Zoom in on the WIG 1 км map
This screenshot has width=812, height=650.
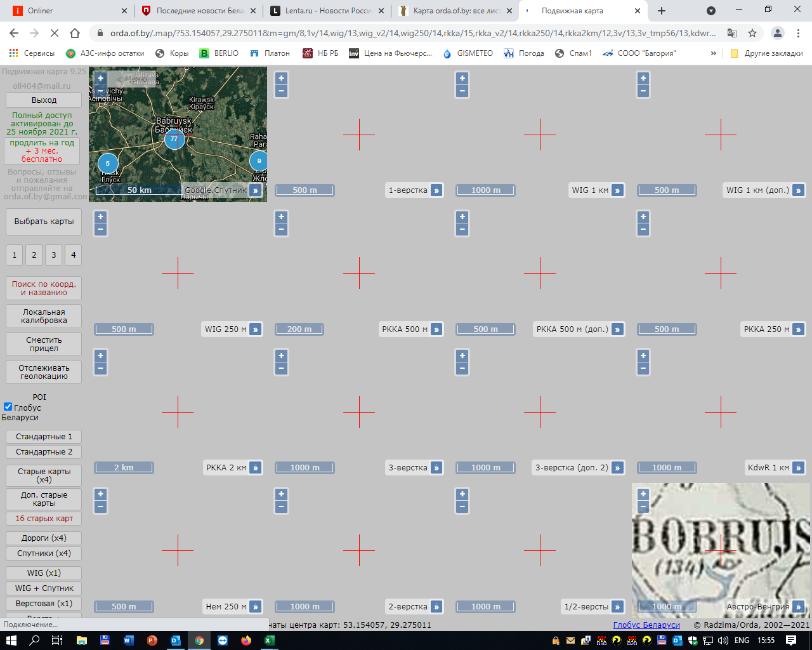(462, 78)
